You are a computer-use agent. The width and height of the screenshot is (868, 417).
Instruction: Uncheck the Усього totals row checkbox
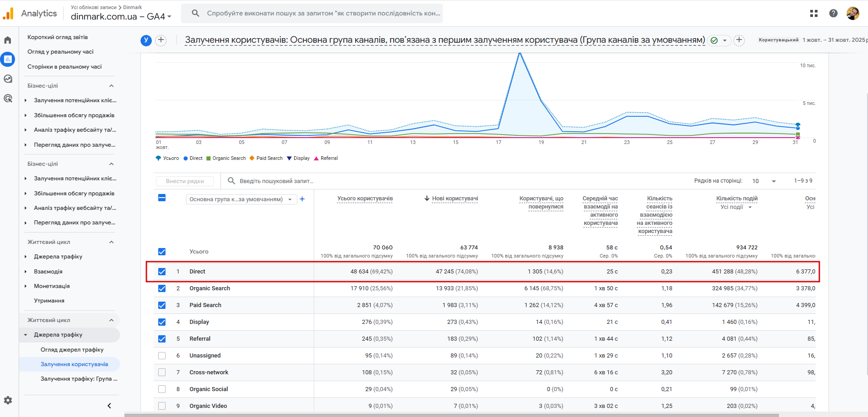(x=162, y=252)
